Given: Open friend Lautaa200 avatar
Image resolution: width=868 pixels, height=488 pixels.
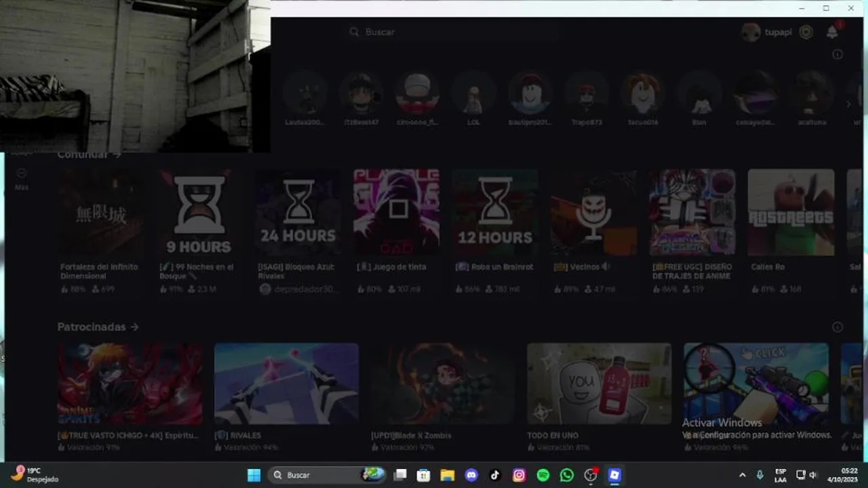Looking at the screenshot, I should tap(305, 92).
